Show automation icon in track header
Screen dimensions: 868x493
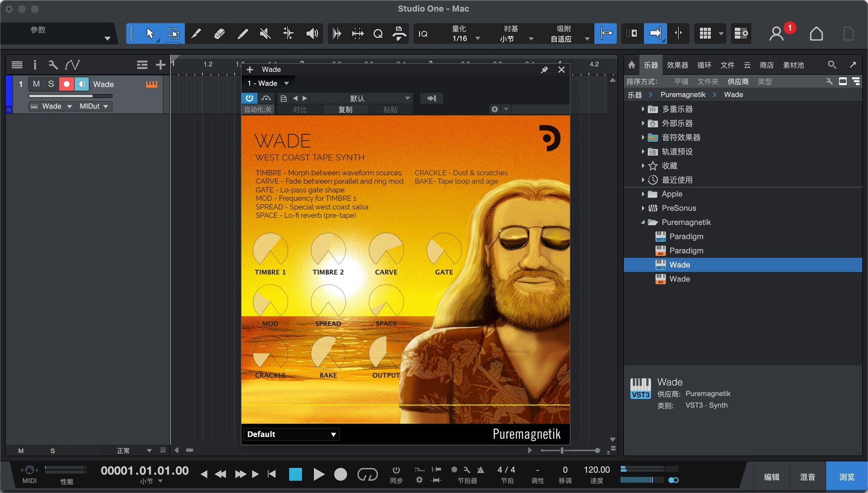click(x=72, y=65)
